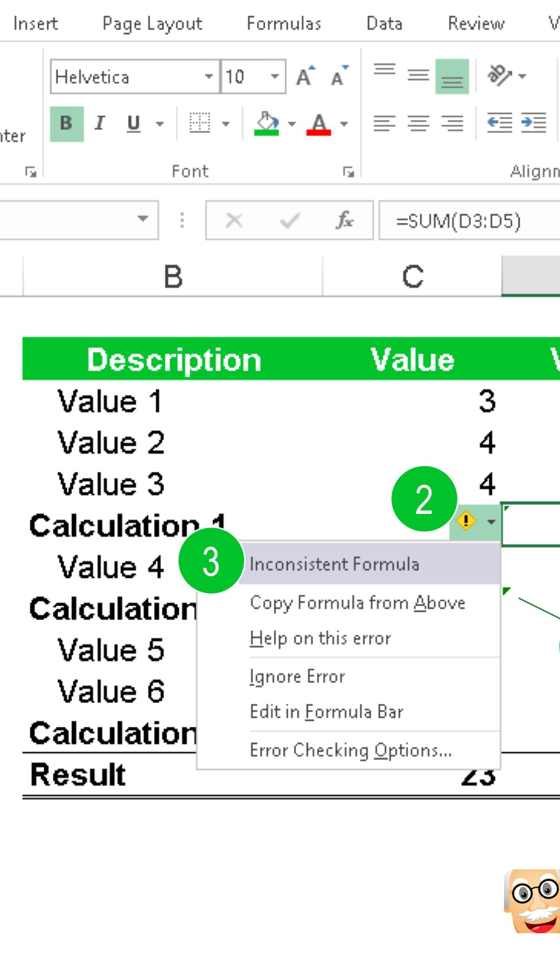
Task: Select the Value 6 cell
Action: coord(111,691)
